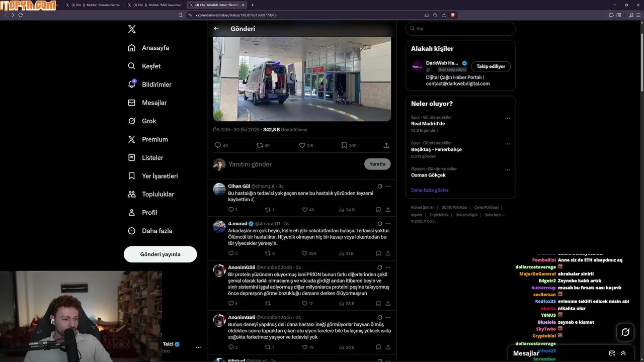Reload the page in browser
644x362 pixels.
21,15
